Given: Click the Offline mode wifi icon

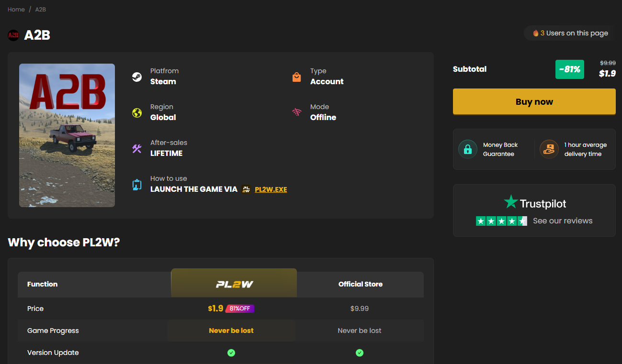Looking at the screenshot, I should [297, 113].
